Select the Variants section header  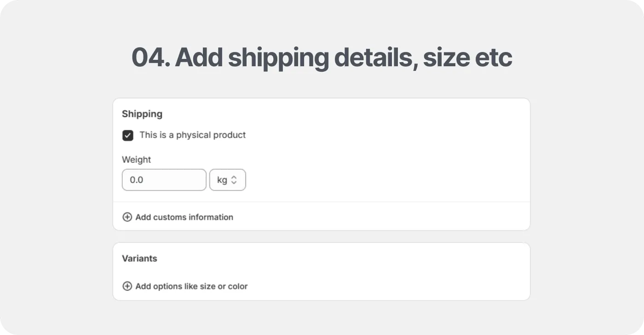pyautogui.click(x=139, y=258)
